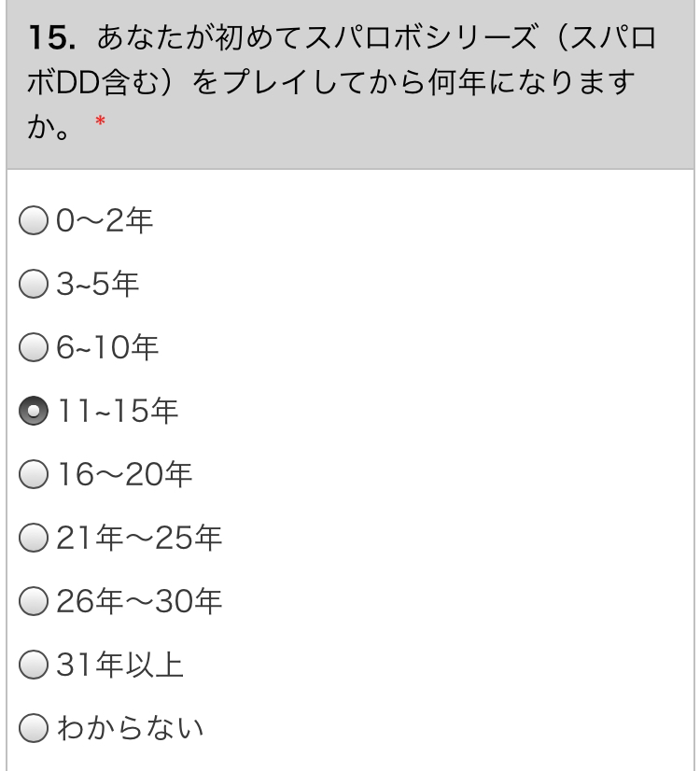
Task: Select the 31年以上 radio button
Action: point(34,665)
